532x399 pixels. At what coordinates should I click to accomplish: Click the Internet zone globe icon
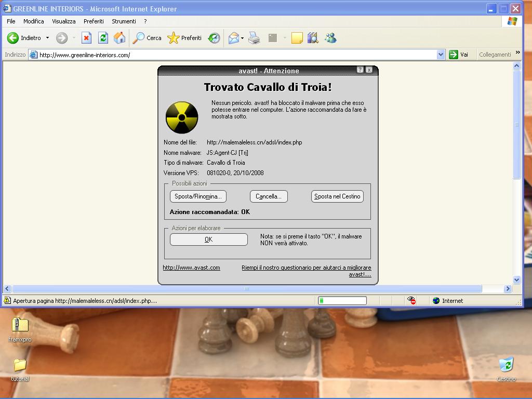click(436, 301)
